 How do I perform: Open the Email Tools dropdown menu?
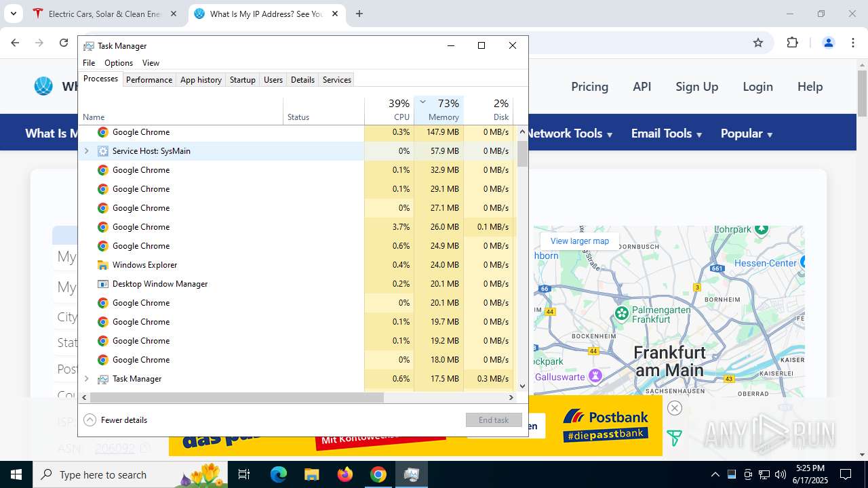pyautogui.click(x=666, y=134)
